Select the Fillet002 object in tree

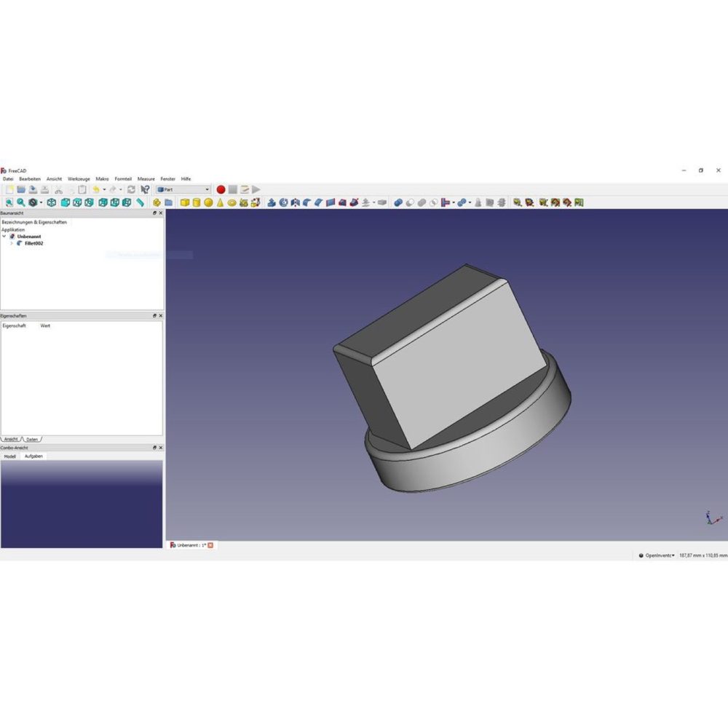(34, 243)
